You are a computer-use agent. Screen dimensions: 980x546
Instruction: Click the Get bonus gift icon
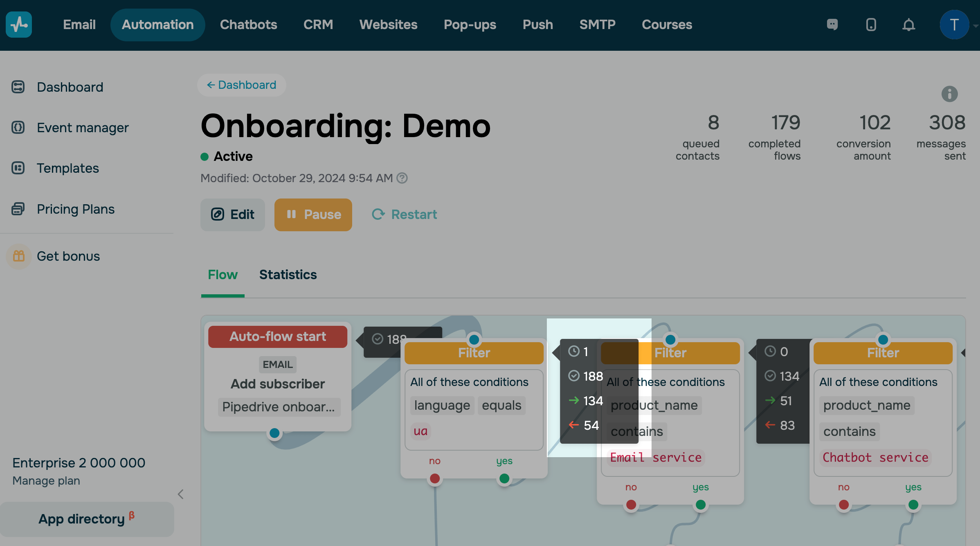pos(19,256)
